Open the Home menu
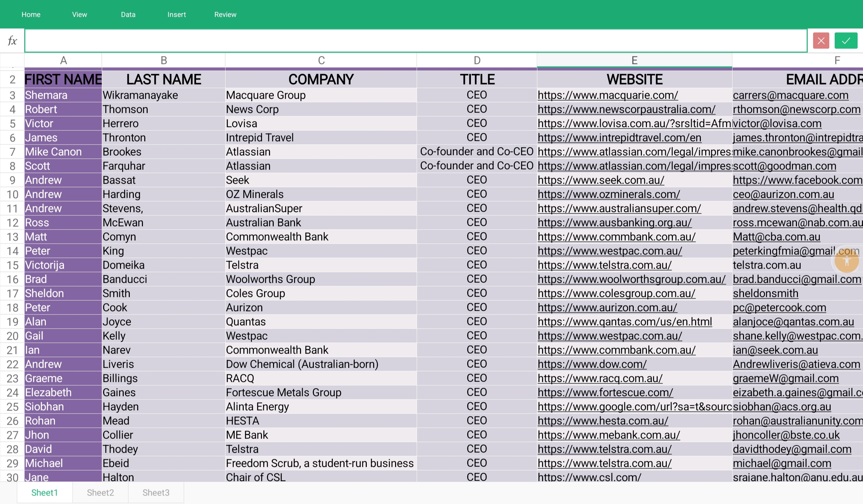Image resolution: width=863 pixels, height=504 pixels. (31, 14)
